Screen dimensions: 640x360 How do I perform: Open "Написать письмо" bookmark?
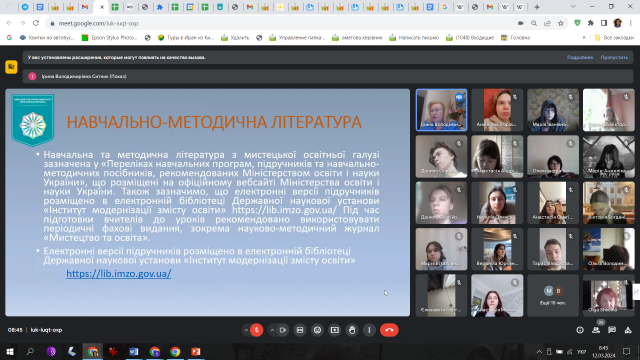tap(414, 38)
